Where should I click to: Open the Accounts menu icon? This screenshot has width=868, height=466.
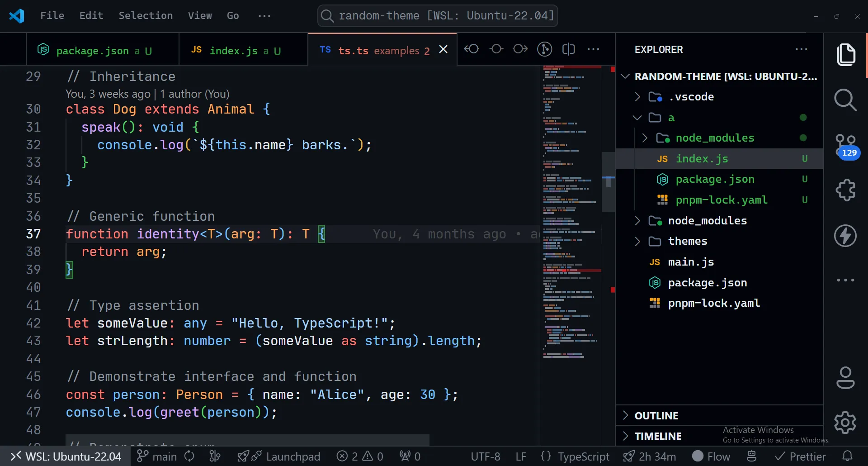845,378
